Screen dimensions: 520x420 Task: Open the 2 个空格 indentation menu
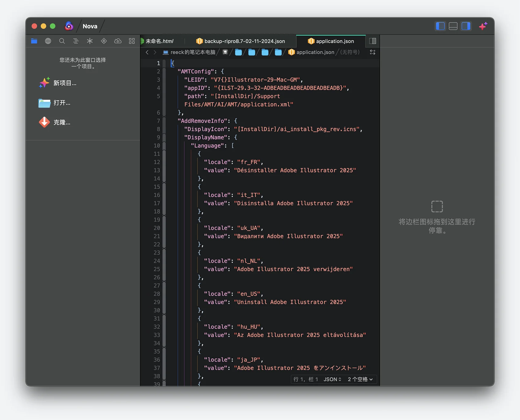click(360, 379)
